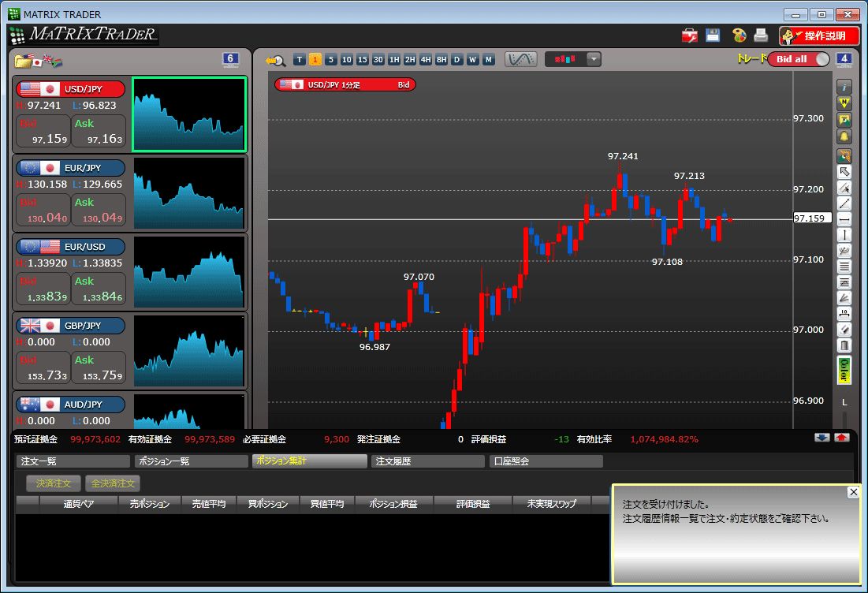Viewport: 868px width, 593px height.
Task: Click the floppy disk save icon
Action: click(x=713, y=35)
